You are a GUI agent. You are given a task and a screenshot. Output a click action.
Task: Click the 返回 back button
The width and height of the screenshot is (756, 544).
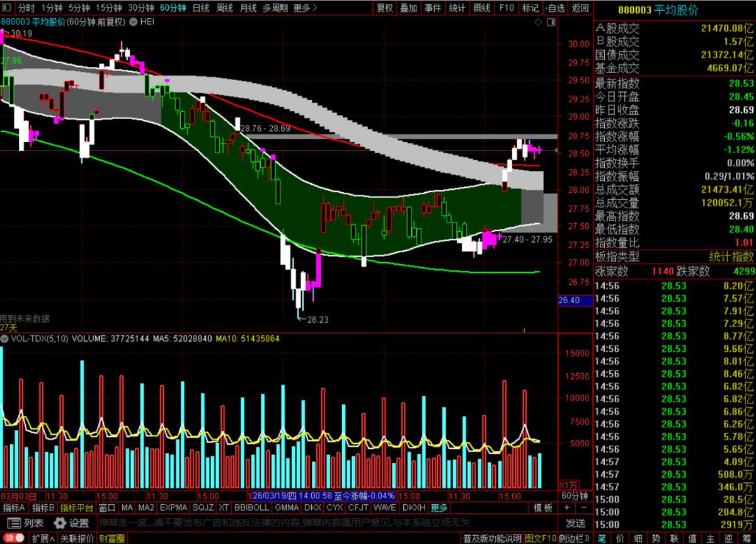coord(580,8)
